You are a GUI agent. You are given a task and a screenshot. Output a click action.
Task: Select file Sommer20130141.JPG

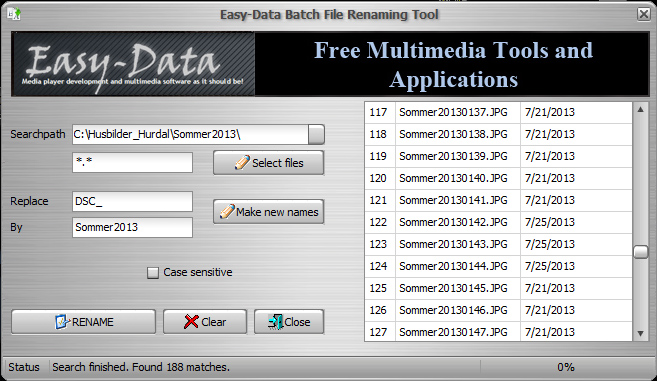[x=453, y=200]
